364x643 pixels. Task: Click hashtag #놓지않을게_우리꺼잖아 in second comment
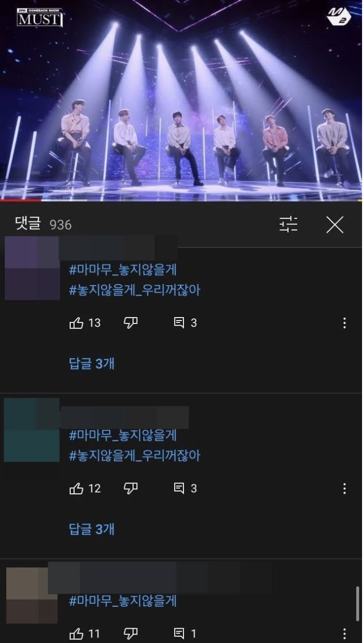click(135, 456)
